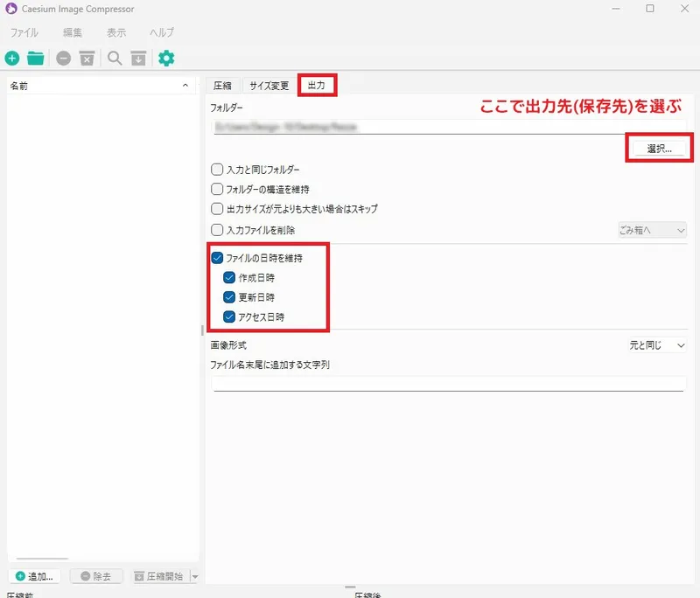Click the Caesium app logo in title bar
Viewport: 700px width, 598px height.
click(11, 9)
